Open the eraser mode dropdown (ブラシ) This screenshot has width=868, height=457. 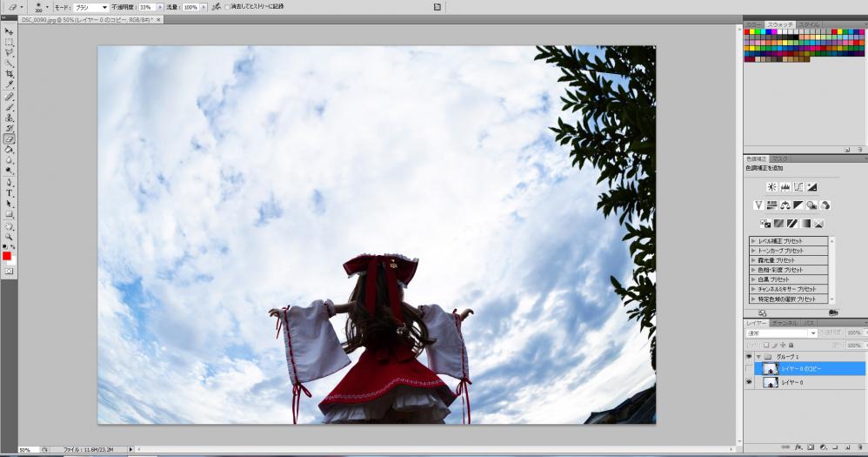90,8
